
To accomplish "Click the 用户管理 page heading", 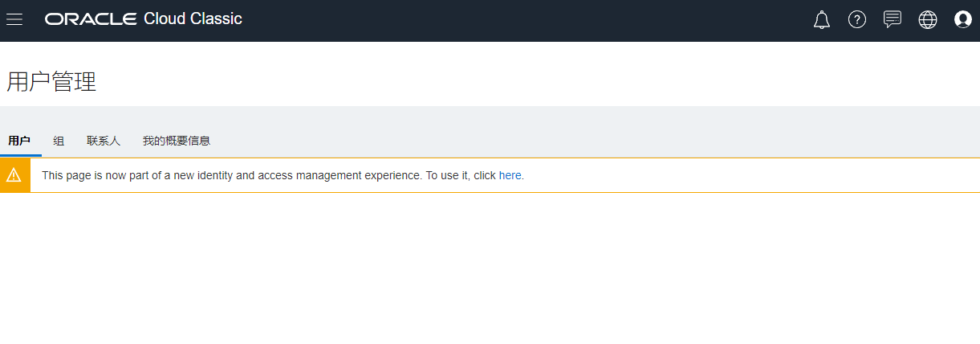I will [x=51, y=82].
